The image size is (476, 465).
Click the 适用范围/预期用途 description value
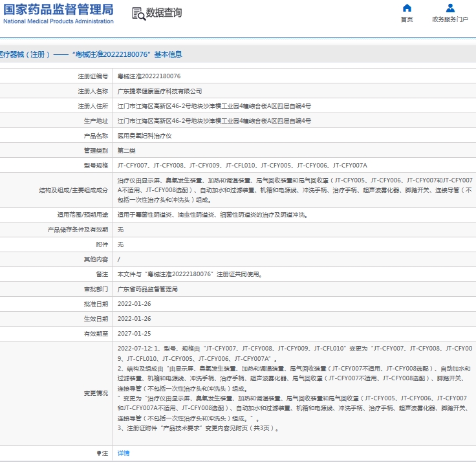[213, 215]
